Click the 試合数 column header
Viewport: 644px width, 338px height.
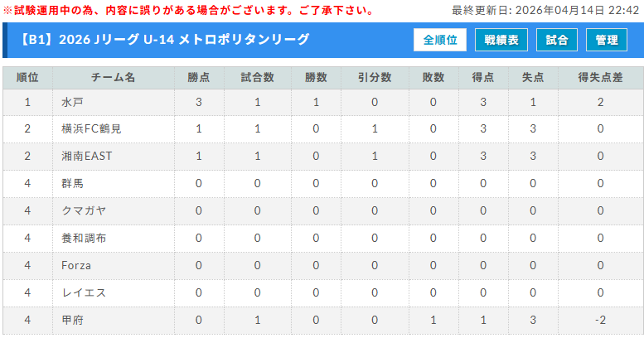point(257,77)
